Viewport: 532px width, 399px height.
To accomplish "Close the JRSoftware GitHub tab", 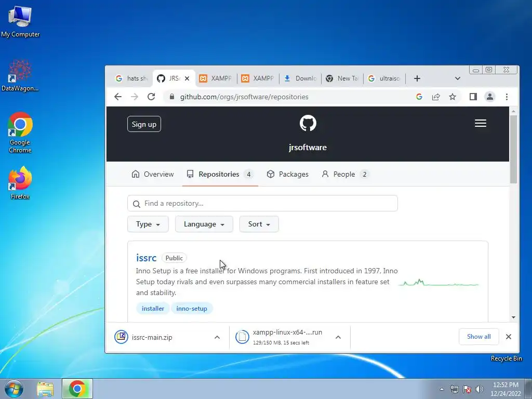I will [x=187, y=78].
